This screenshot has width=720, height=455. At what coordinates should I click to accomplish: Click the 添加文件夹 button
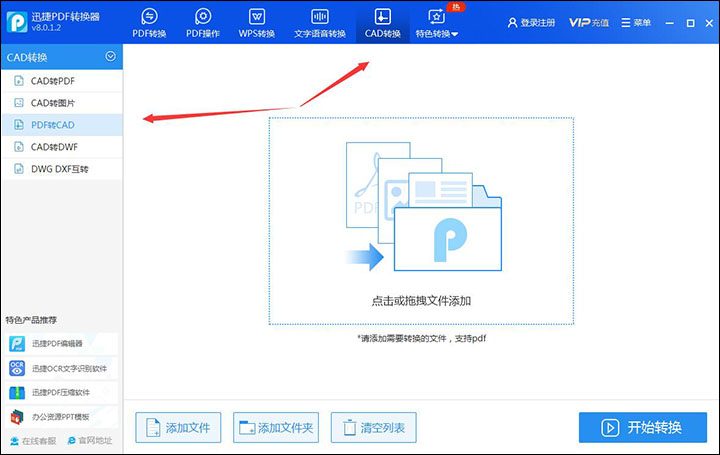point(276,427)
